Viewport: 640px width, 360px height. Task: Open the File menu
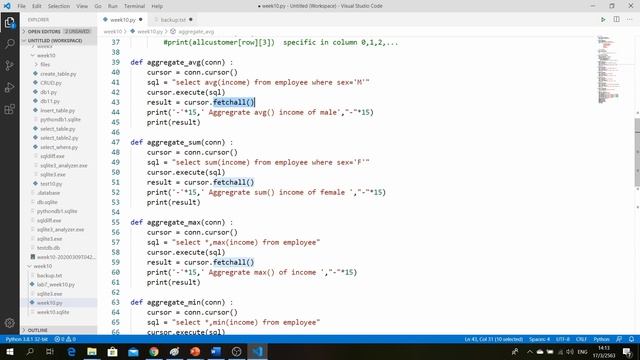point(21,6)
